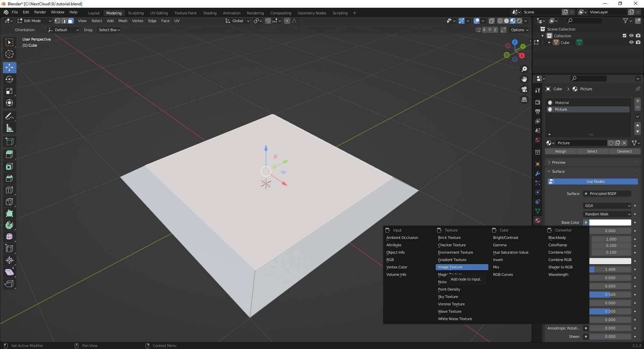Open the Select Box drag dropdown

[x=109, y=30]
